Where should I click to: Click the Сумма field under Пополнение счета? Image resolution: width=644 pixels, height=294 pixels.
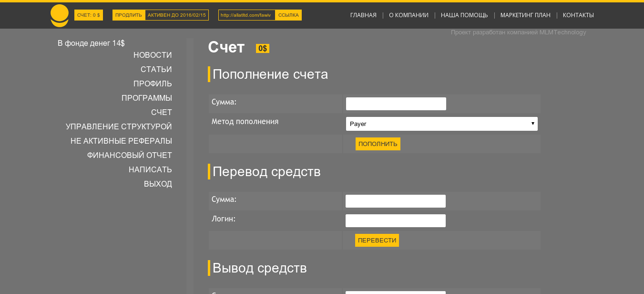click(x=396, y=104)
